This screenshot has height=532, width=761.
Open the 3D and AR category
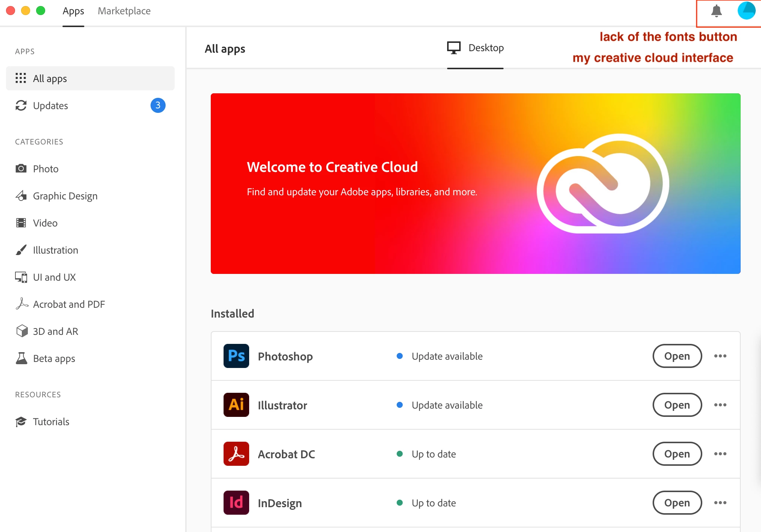[x=55, y=331]
